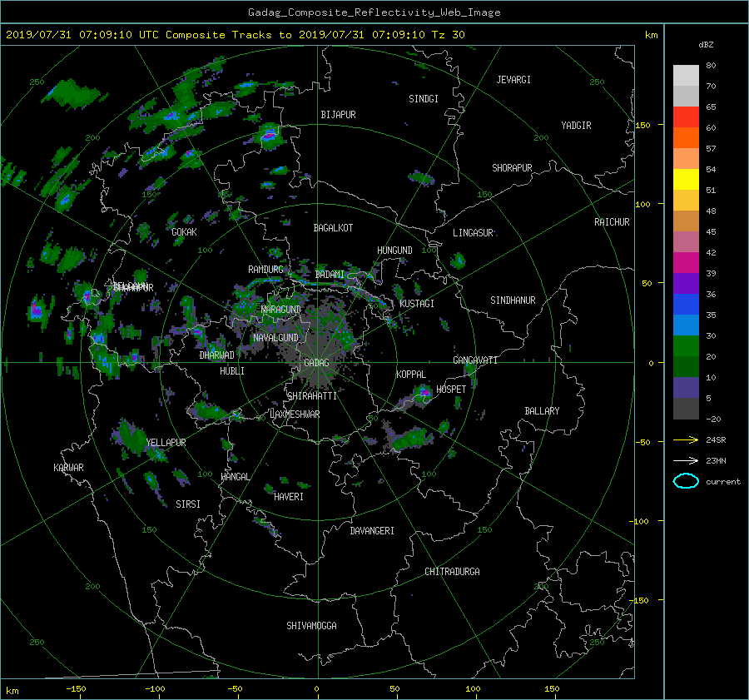Screen dimensions: 749x700
Task: Click the YADGIR city label
Action: [x=576, y=126]
